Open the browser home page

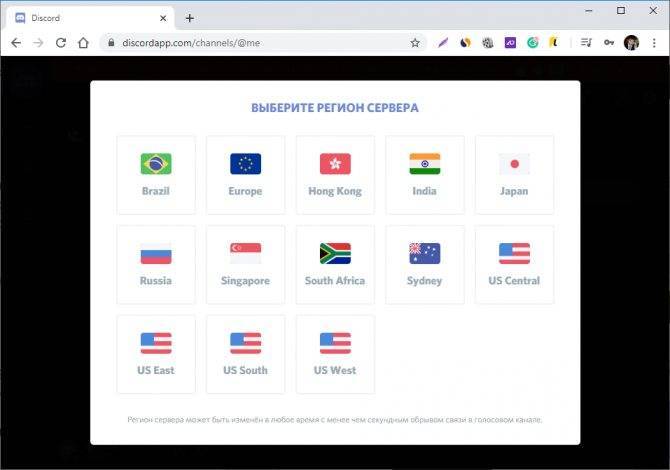tap(83, 43)
